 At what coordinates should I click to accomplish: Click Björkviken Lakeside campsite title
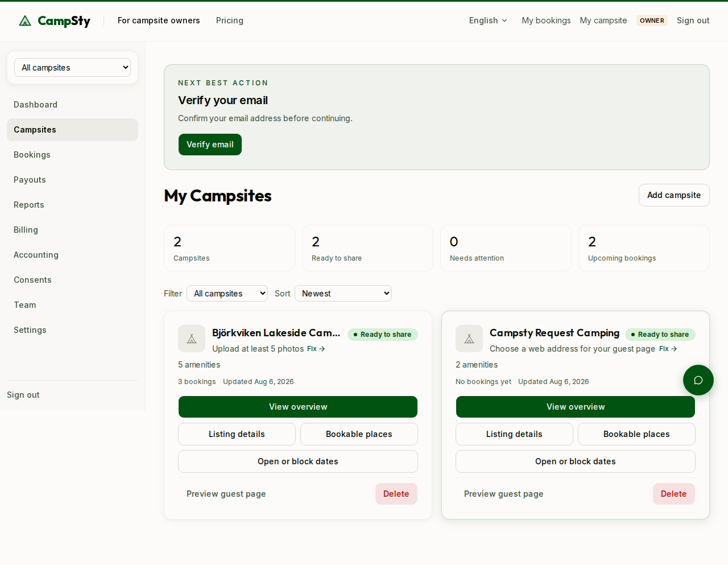pos(276,333)
